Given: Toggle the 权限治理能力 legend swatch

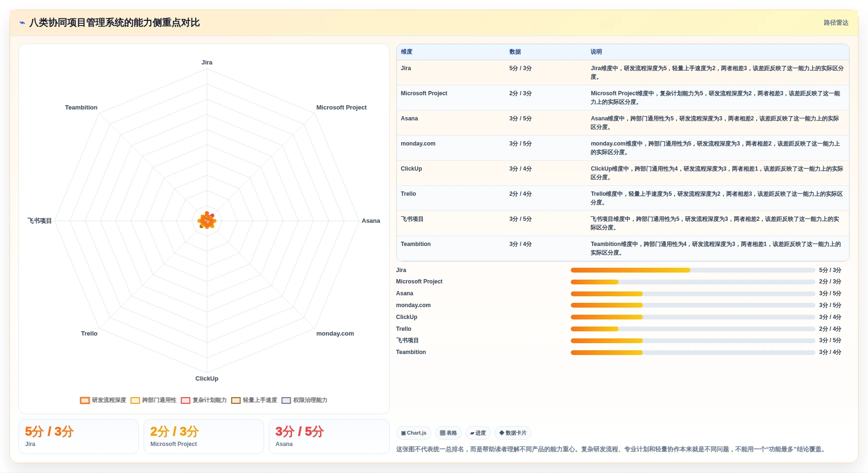Looking at the screenshot, I should (x=286, y=400).
